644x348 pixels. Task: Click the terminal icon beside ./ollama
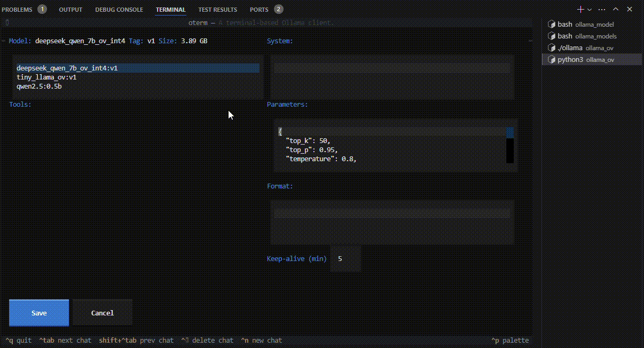pos(552,48)
